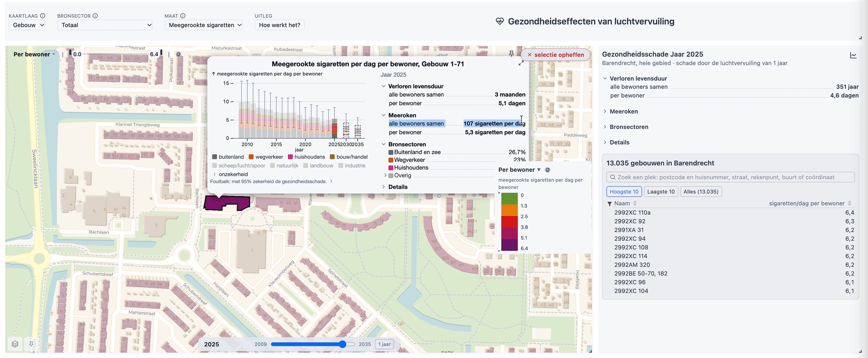Click the heart logo beside Gezondheidseffecten title
The width and height of the screenshot is (868, 358).
(x=500, y=21)
